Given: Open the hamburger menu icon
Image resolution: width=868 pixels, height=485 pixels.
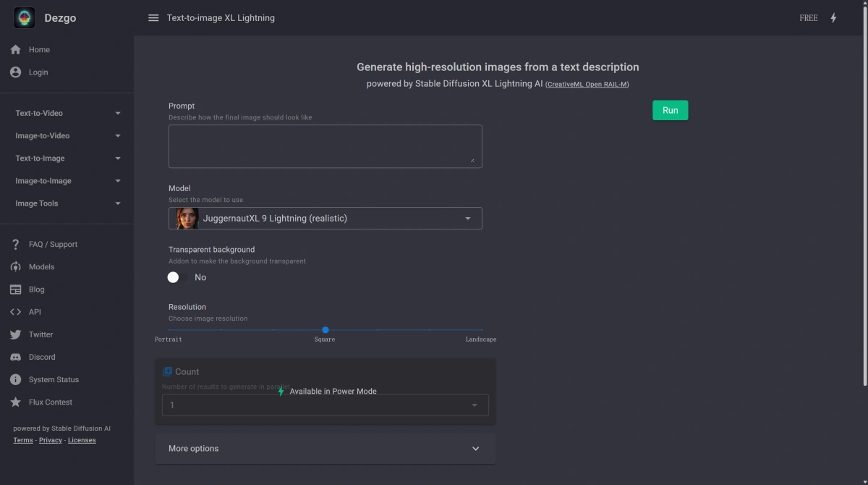Looking at the screenshot, I should (153, 18).
